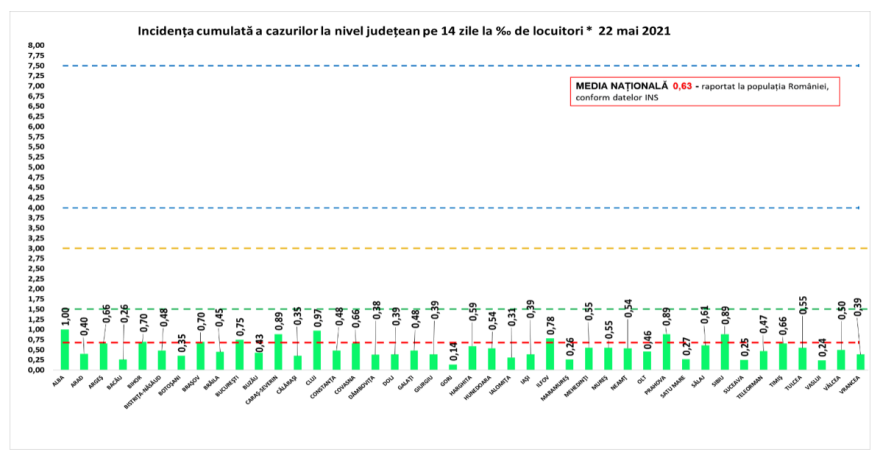
Task: Click the VRANCEA bar at chart's right end
Action: tap(861, 362)
